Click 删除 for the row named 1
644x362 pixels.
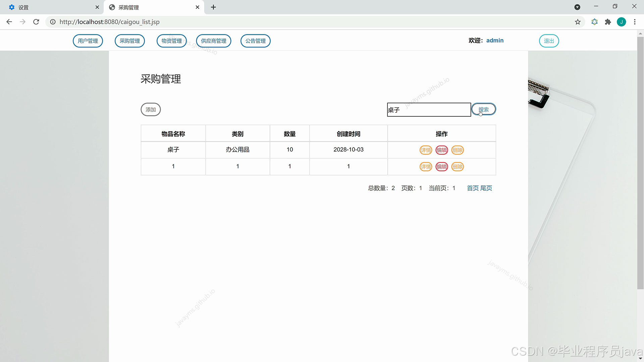point(458,167)
